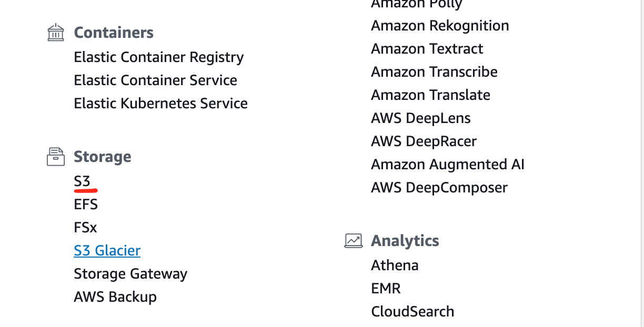644x327 pixels.
Task: Open Amazon Augmented AI
Action: coord(448,165)
